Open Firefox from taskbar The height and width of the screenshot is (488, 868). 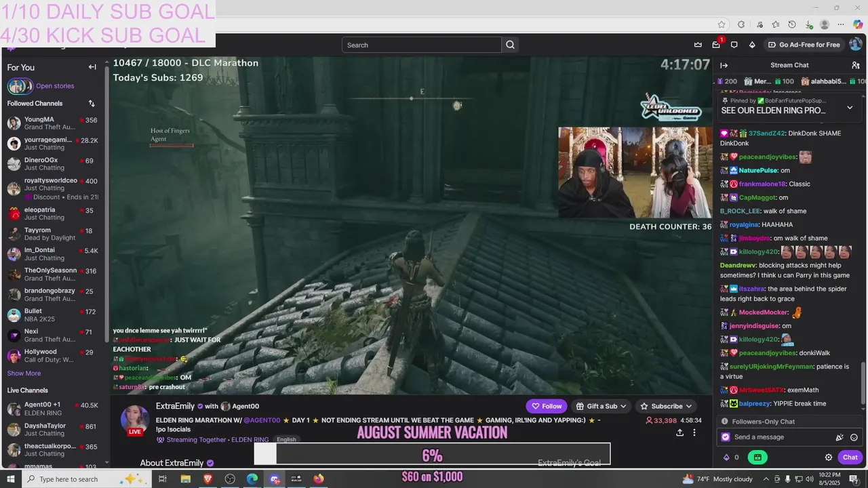pyautogui.click(x=319, y=479)
